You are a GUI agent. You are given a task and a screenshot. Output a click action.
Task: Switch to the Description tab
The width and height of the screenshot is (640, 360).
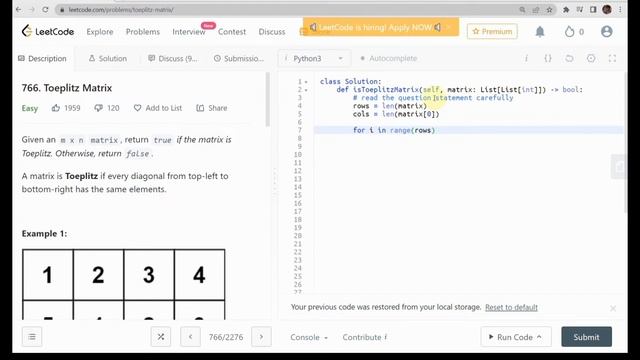click(x=42, y=58)
